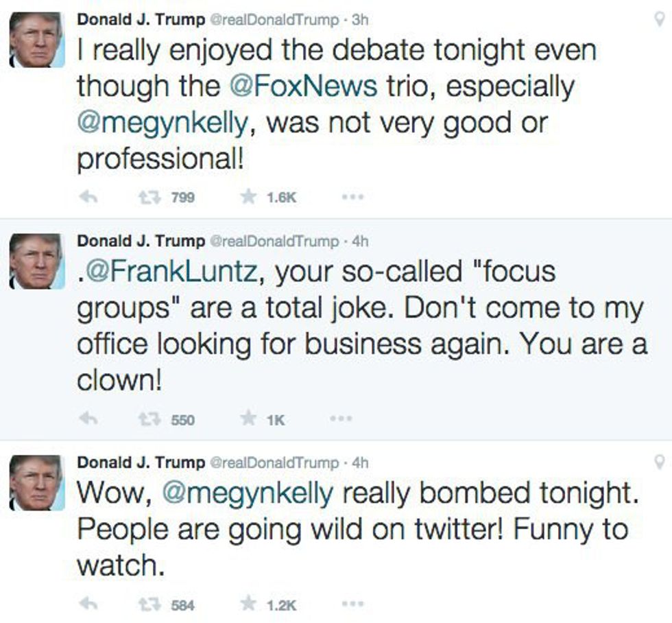Click the @realDonaldTrump handle in the second tweet
The width and height of the screenshot is (672, 623).
[x=274, y=242]
